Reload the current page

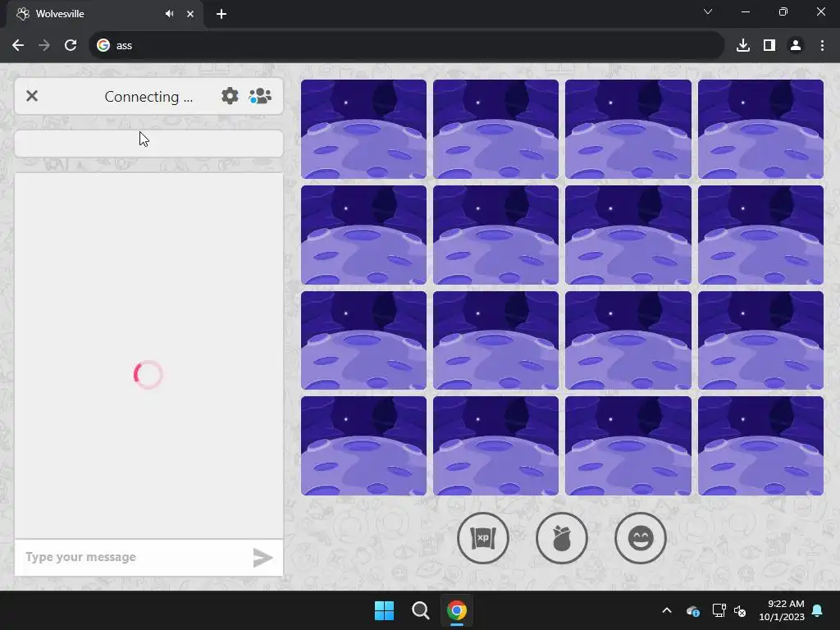pyautogui.click(x=71, y=46)
